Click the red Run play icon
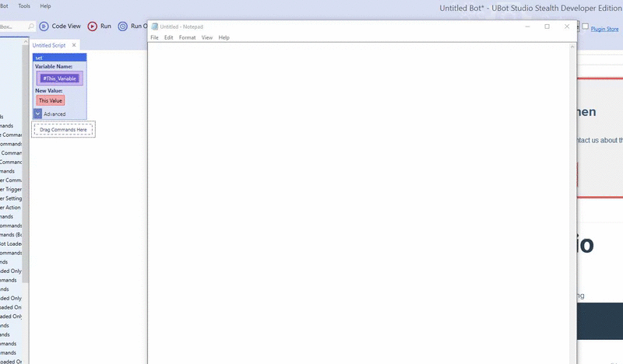This screenshot has width=623, height=364. 92,26
